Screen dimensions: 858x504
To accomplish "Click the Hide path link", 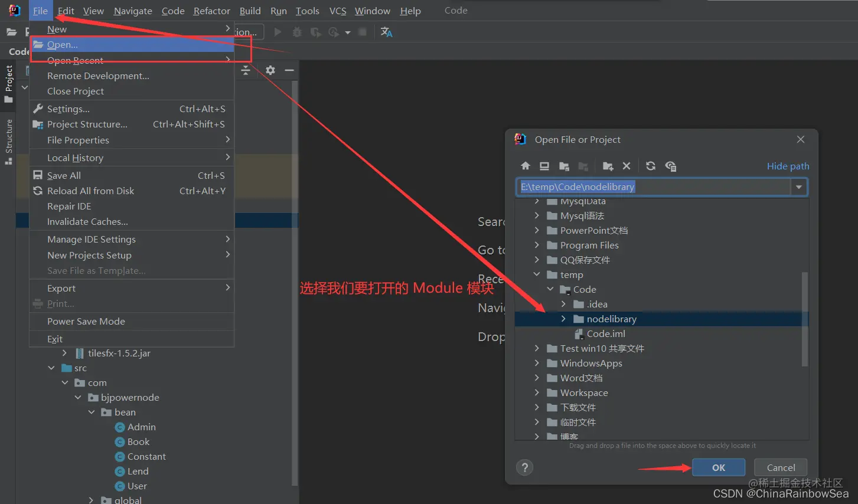I will tap(788, 166).
